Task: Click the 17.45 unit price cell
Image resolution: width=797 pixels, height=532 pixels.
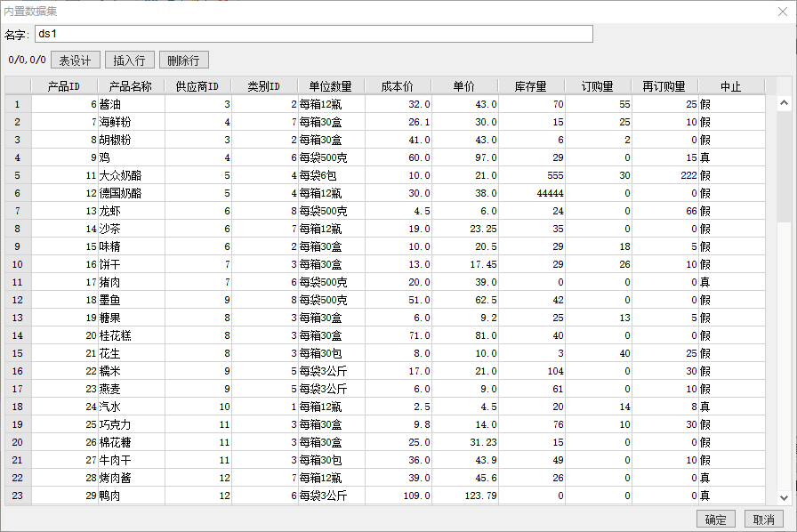Action: click(x=465, y=264)
